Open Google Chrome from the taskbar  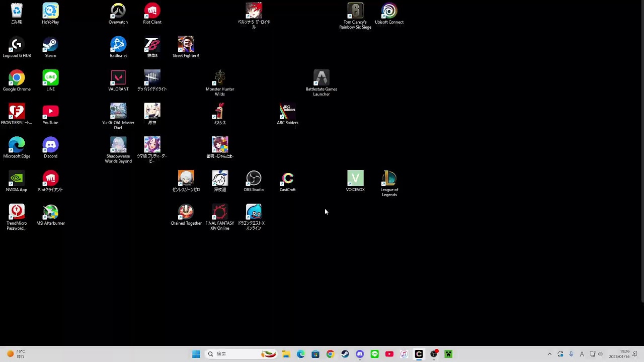330,354
